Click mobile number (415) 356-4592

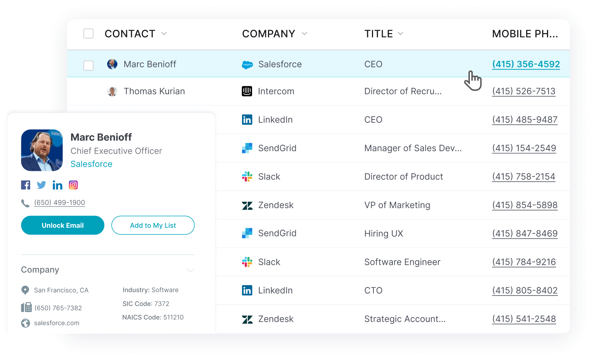click(x=526, y=64)
